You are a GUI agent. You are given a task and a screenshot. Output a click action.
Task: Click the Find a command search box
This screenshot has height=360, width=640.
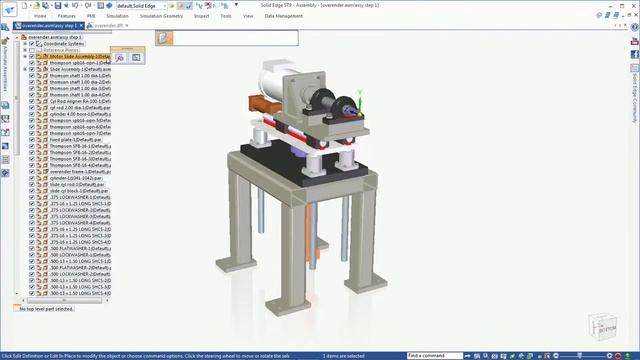(435, 356)
